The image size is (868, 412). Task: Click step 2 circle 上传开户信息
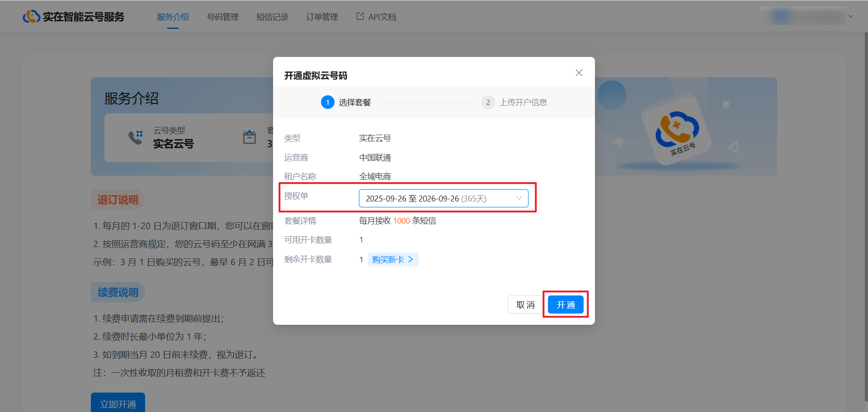coord(488,103)
